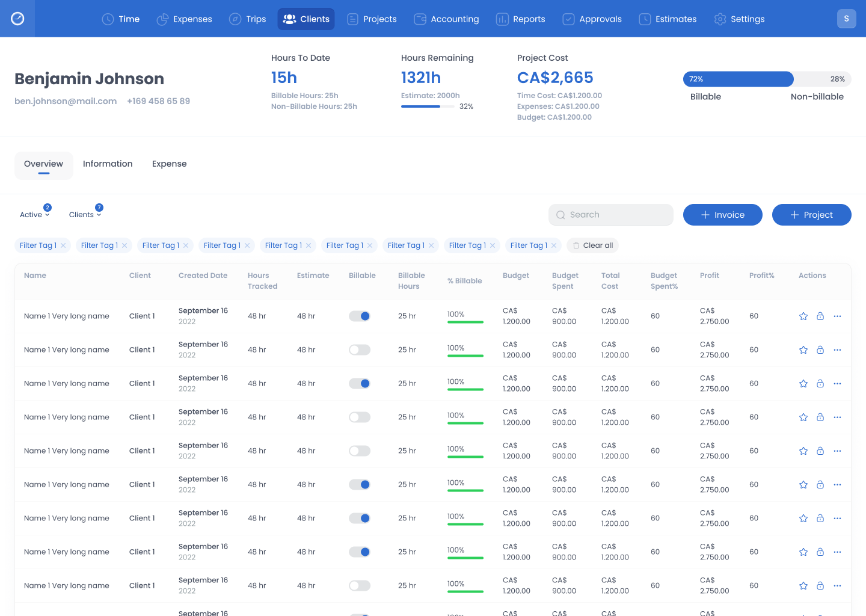Screen dimensions: 866x616
Task: Click the Invoice button
Action: pyautogui.click(x=722, y=215)
